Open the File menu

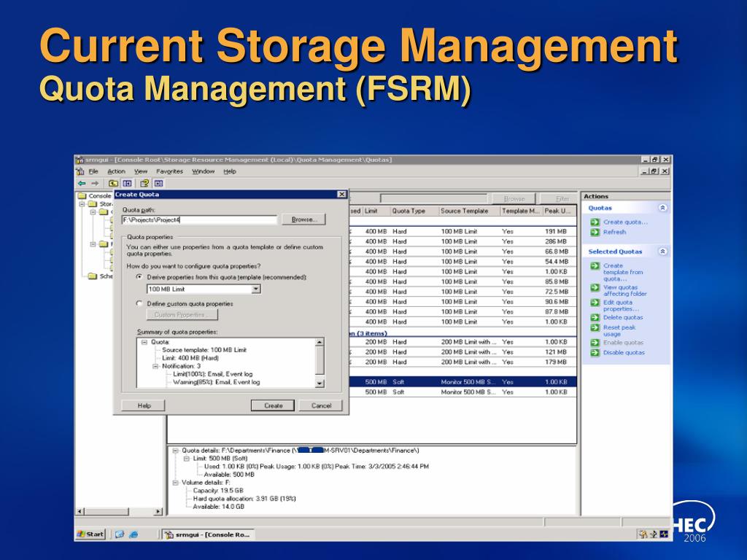click(x=93, y=171)
